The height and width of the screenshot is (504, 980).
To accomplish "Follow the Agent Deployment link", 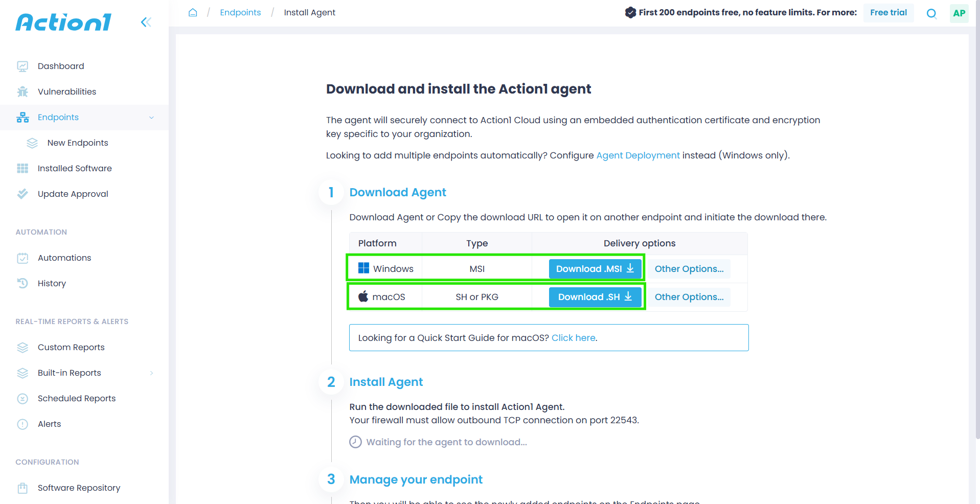I will pyautogui.click(x=637, y=155).
